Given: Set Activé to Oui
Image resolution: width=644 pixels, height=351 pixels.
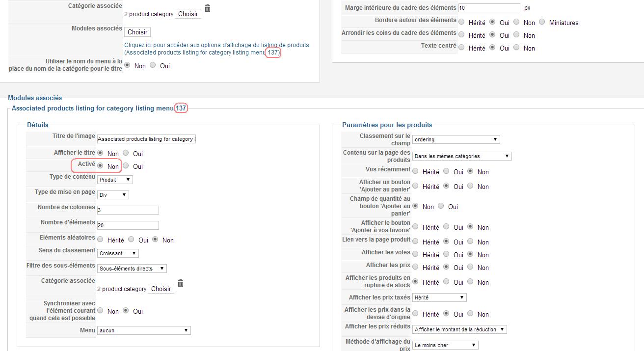Looking at the screenshot, I should [126, 165].
